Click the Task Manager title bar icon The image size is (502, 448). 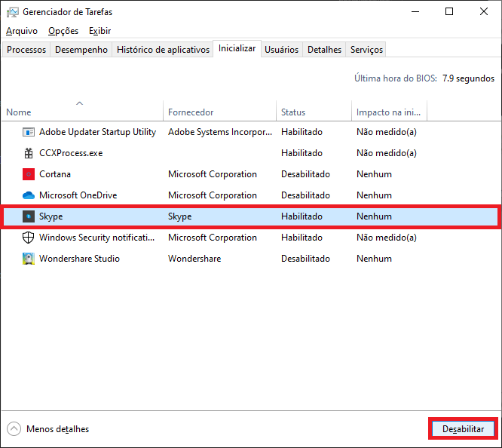13,12
